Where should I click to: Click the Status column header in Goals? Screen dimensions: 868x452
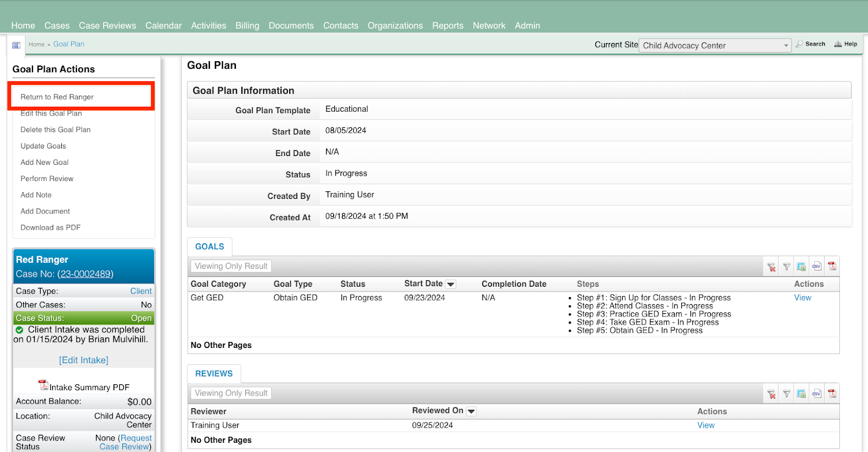tap(353, 284)
